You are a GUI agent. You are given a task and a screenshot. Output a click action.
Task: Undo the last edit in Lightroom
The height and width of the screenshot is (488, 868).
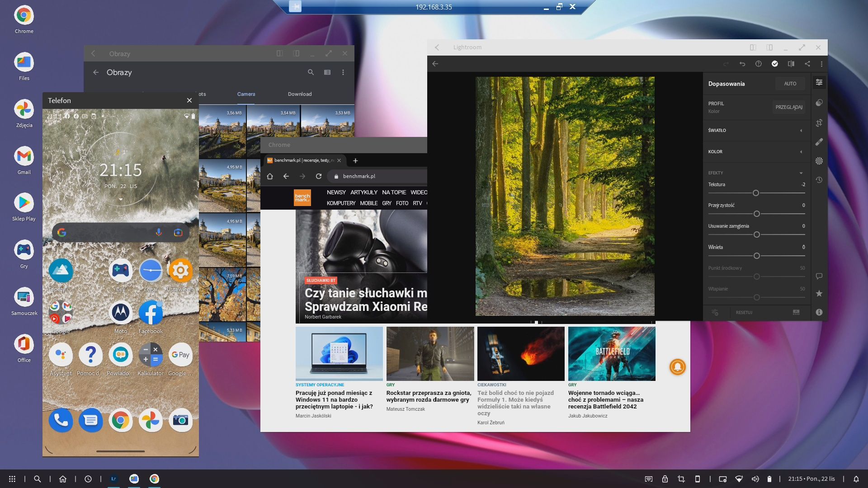point(742,64)
